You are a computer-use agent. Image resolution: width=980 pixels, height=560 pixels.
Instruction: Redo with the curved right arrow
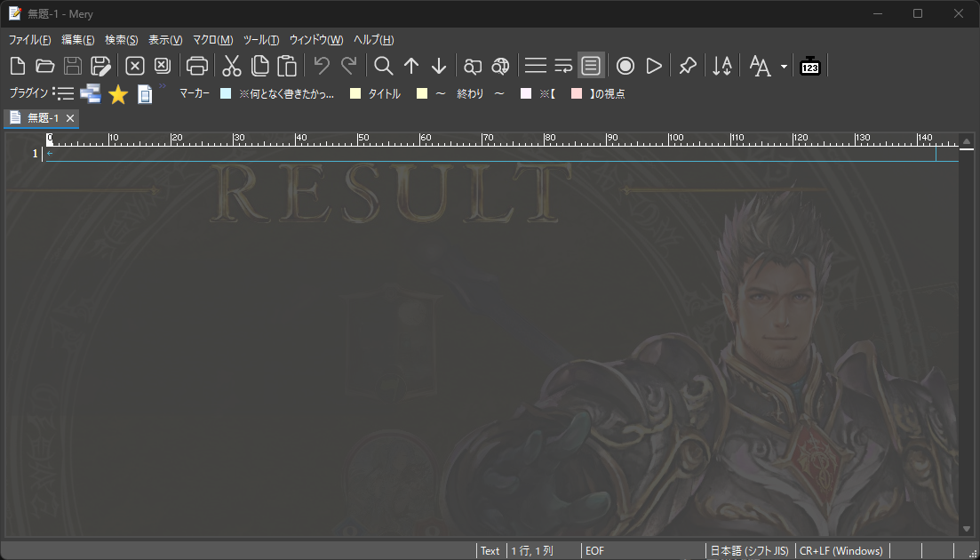(349, 65)
